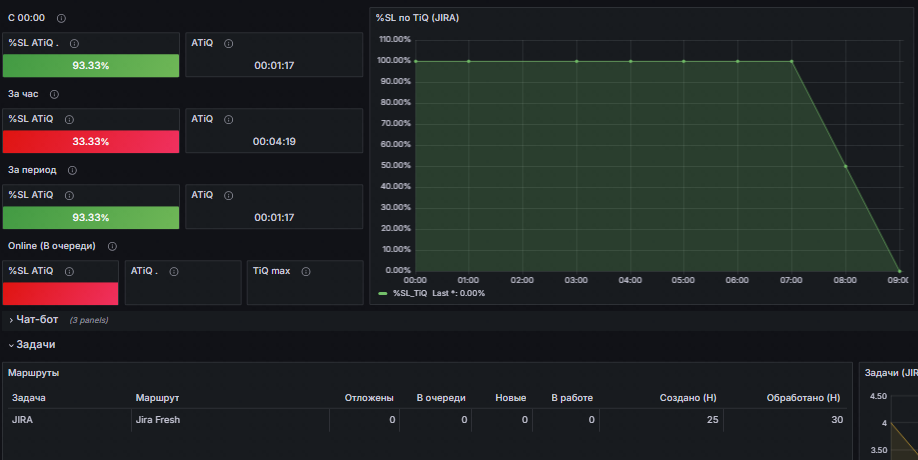Image resolution: width=918 pixels, height=460 pixels.
Task: Sort table by Задача column header
Action: coord(29,398)
